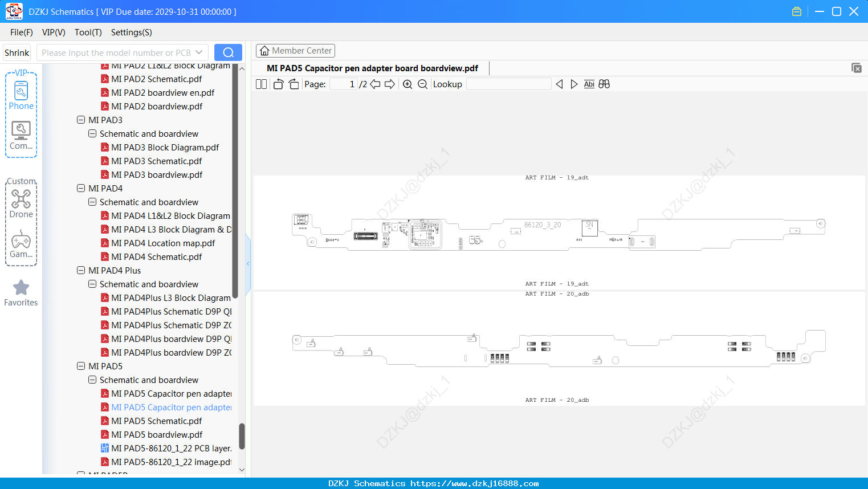The height and width of the screenshot is (489, 868).
Task: Click the Shrink button
Action: click(x=17, y=52)
